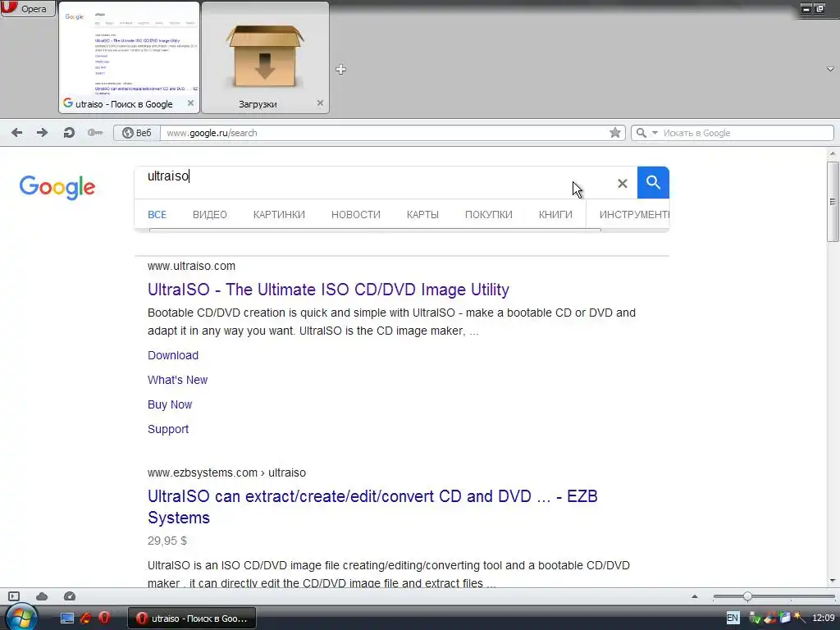Toggle Opera Turbo speedometer icon
Screen dimensions: 840x630
(x=70, y=596)
